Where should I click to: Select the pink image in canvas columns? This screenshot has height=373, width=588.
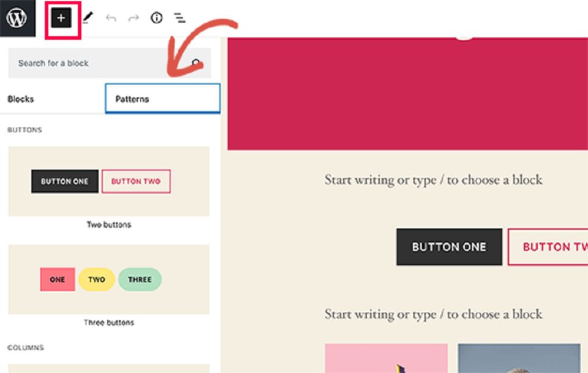click(x=386, y=358)
